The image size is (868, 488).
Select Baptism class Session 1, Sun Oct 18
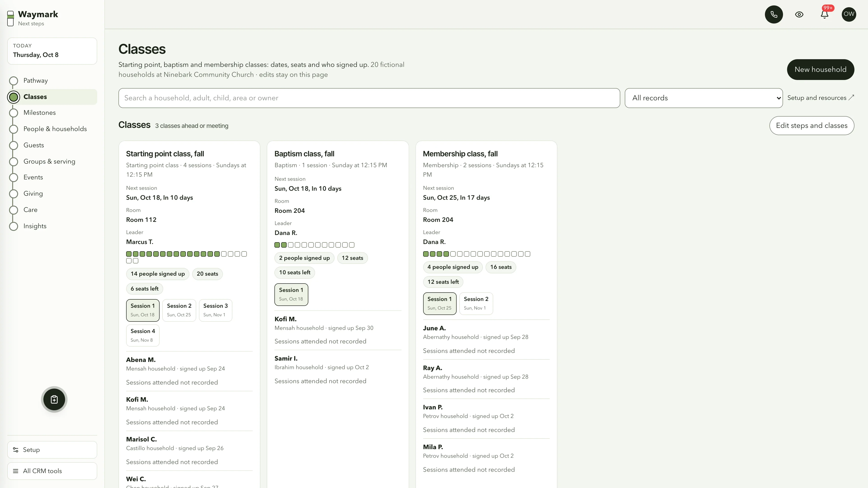pos(291,294)
